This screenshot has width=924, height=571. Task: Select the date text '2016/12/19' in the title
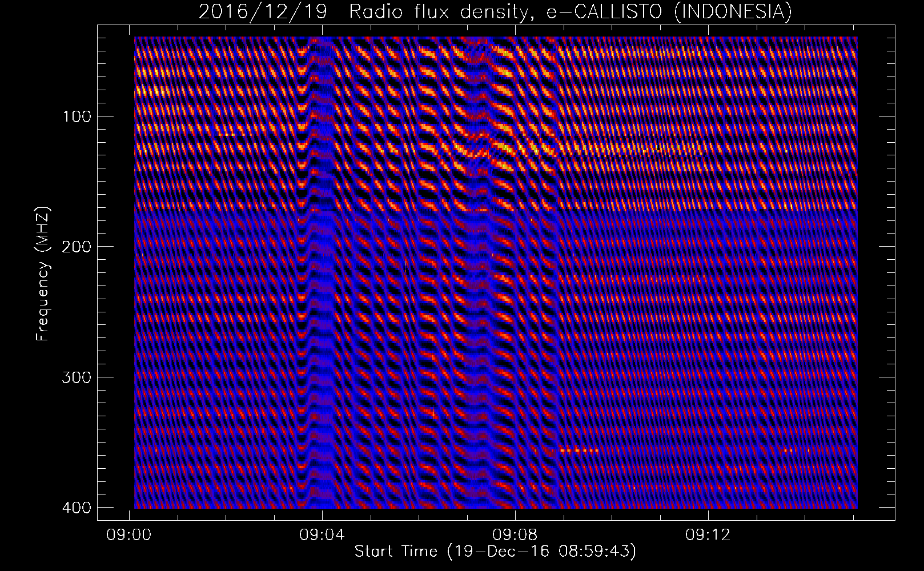262,11
